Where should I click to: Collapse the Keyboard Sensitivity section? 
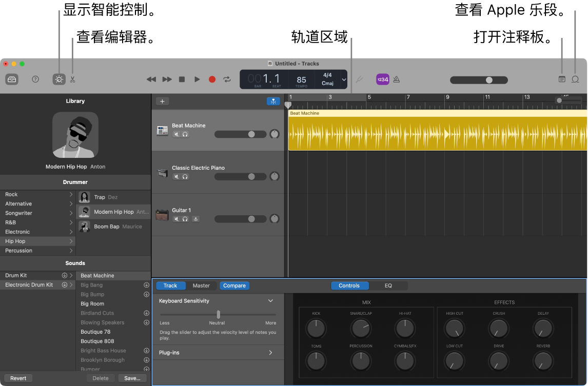tap(270, 301)
